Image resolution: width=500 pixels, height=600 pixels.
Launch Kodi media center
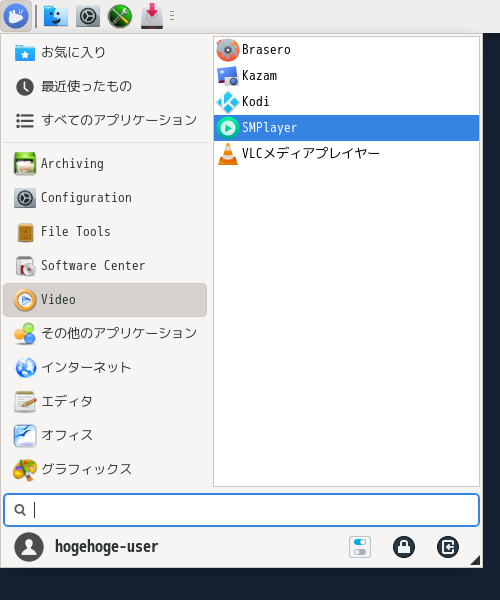[346, 102]
